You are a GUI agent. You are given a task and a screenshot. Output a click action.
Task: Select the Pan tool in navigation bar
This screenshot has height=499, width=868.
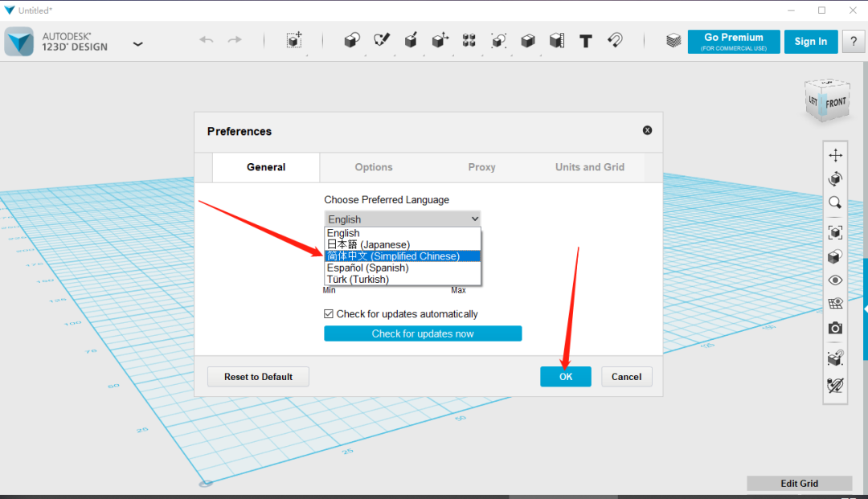[x=835, y=156]
